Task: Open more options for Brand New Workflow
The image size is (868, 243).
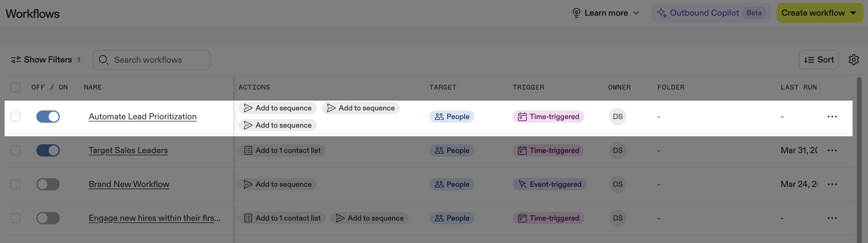Action: tap(832, 184)
